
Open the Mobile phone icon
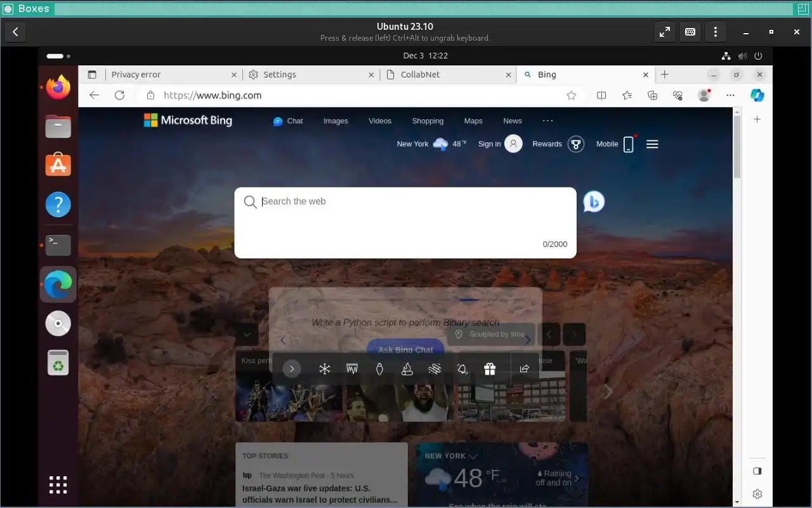click(629, 144)
